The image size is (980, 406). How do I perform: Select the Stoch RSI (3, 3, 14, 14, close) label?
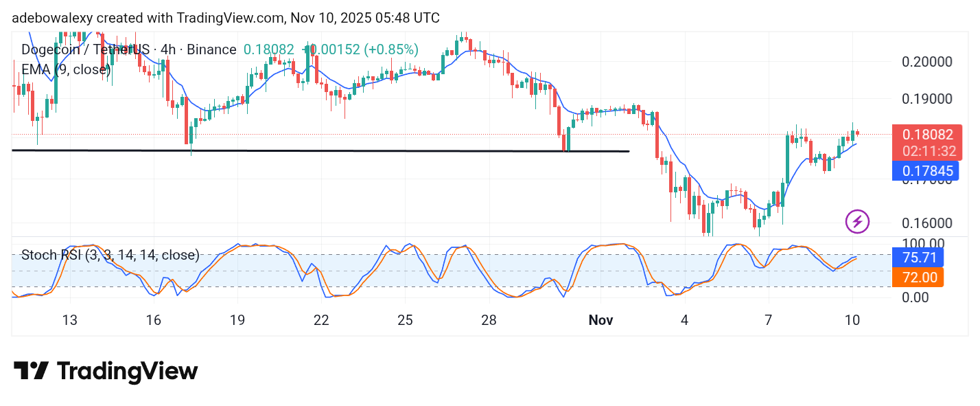110,255
